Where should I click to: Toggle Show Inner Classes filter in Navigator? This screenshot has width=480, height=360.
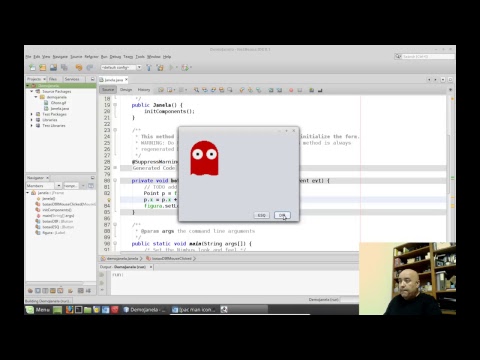pos(60,291)
